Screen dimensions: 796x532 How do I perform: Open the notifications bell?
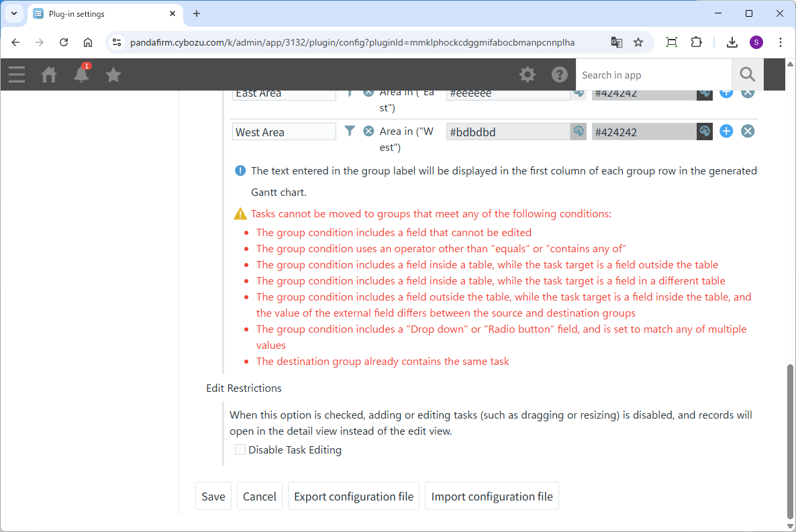[x=81, y=74]
